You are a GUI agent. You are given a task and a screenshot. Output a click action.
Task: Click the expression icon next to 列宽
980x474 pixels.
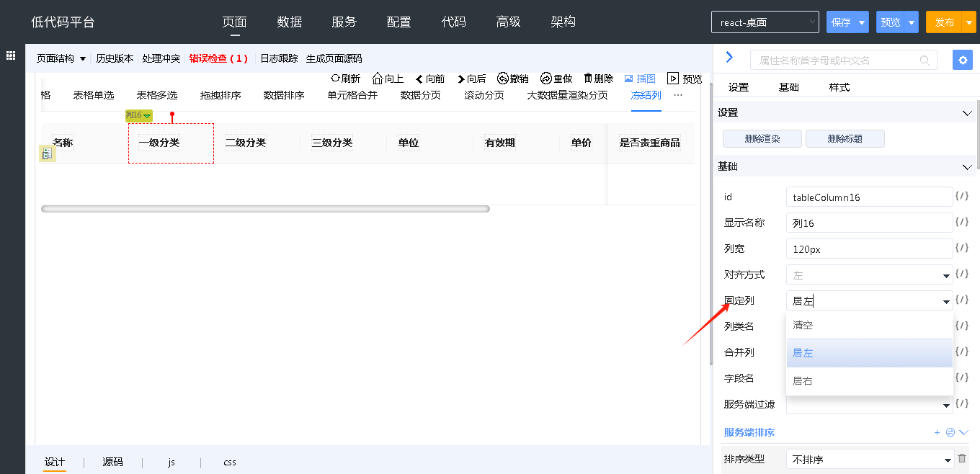pyautogui.click(x=961, y=248)
